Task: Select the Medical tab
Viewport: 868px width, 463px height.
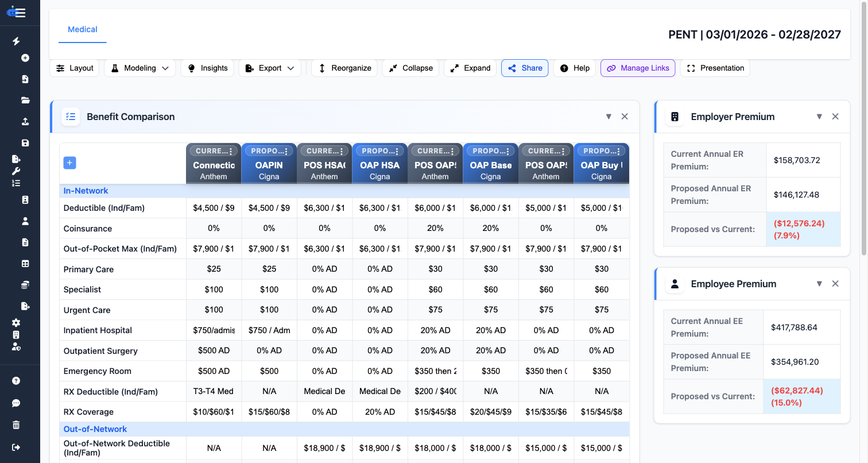Action: click(82, 29)
